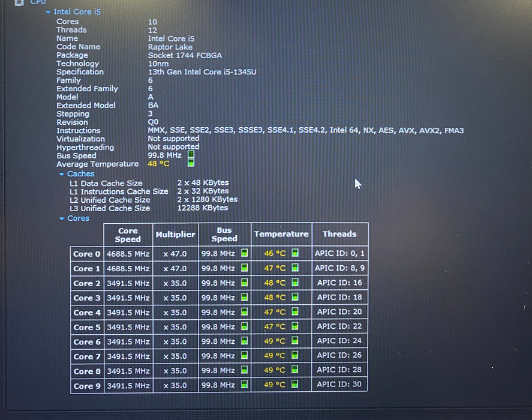
Task: Click the Revision value Q0
Action: (153, 122)
